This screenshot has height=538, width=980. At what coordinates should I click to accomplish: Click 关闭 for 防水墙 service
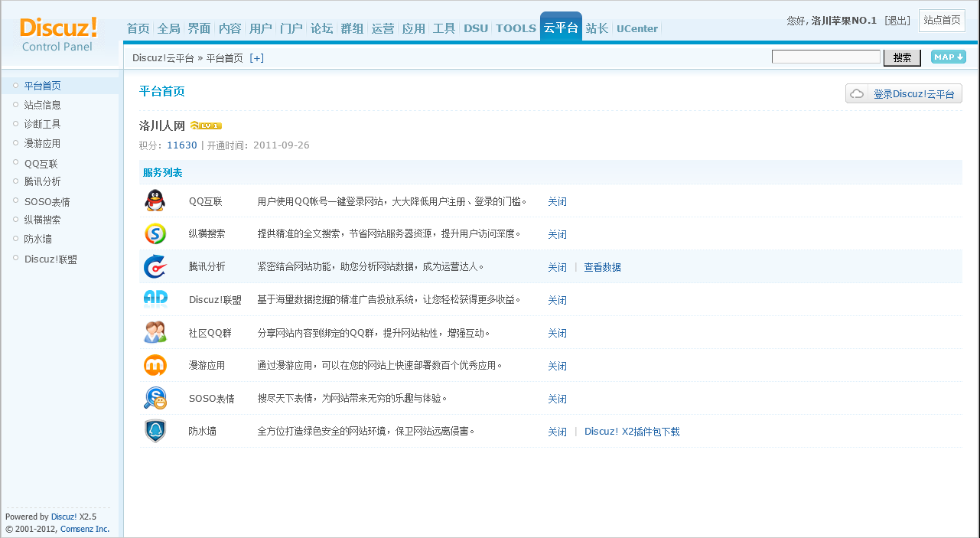coord(557,432)
